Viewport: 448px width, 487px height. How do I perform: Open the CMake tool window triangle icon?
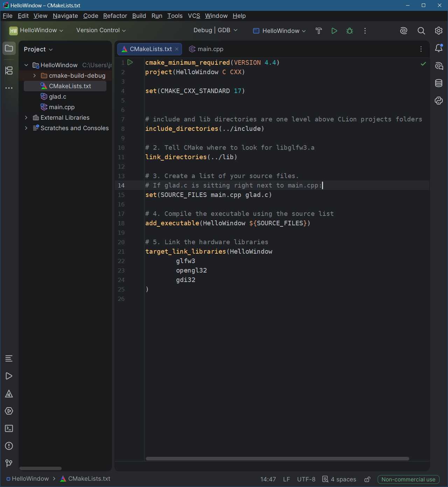(9, 394)
